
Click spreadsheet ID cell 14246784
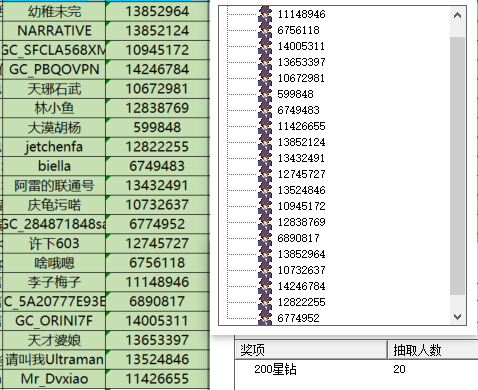[x=157, y=69]
